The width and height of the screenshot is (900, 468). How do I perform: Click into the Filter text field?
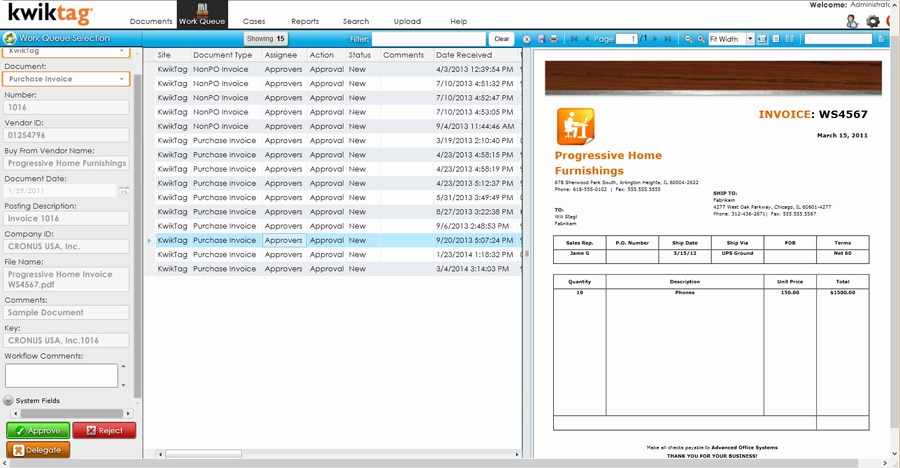coord(429,39)
